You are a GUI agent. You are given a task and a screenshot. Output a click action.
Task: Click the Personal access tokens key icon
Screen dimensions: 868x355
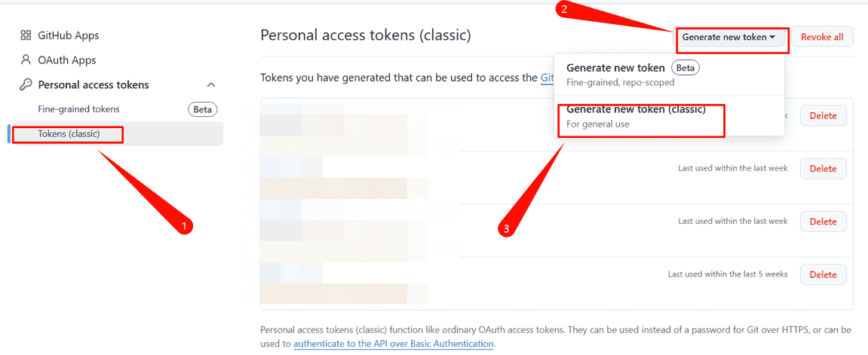[26, 84]
